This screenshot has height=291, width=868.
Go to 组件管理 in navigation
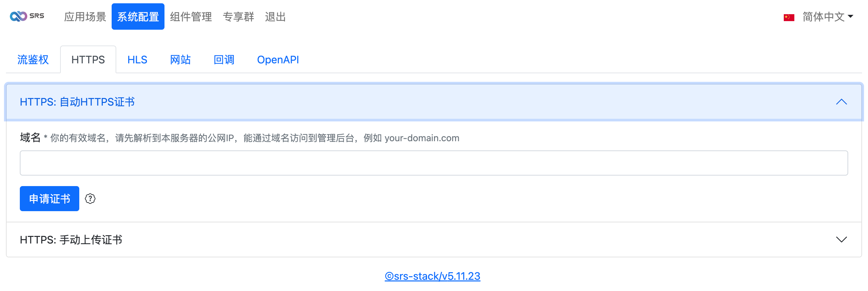point(191,16)
